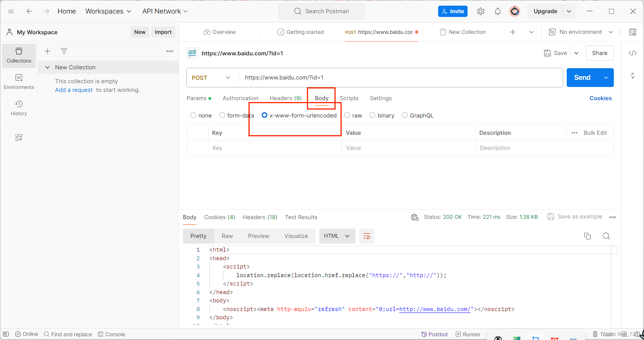The height and width of the screenshot is (340, 644).
Task: Open the Workspaces dropdown
Action: (108, 11)
